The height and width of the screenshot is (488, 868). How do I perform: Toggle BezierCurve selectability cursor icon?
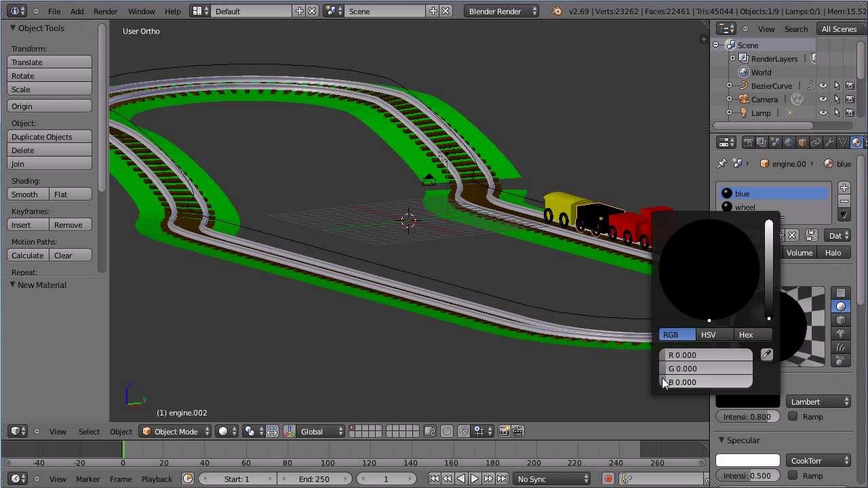point(836,86)
